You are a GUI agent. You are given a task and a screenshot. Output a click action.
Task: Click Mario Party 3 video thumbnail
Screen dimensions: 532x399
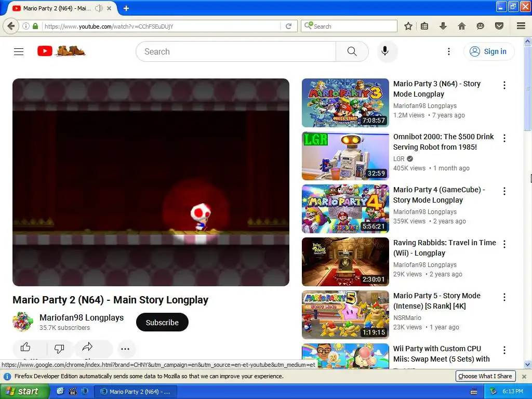click(x=345, y=103)
